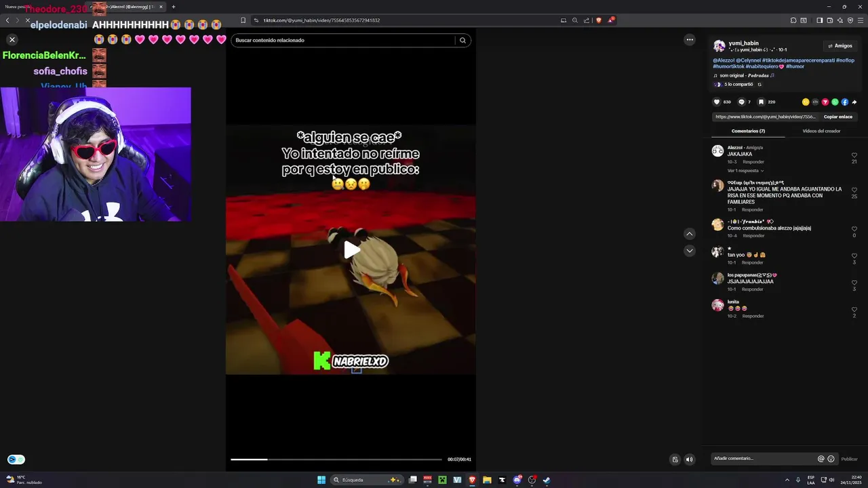Open File Explorer from the taskbar
Viewport: 868px width, 488px height.
pyautogui.click(x=487, y=480)
